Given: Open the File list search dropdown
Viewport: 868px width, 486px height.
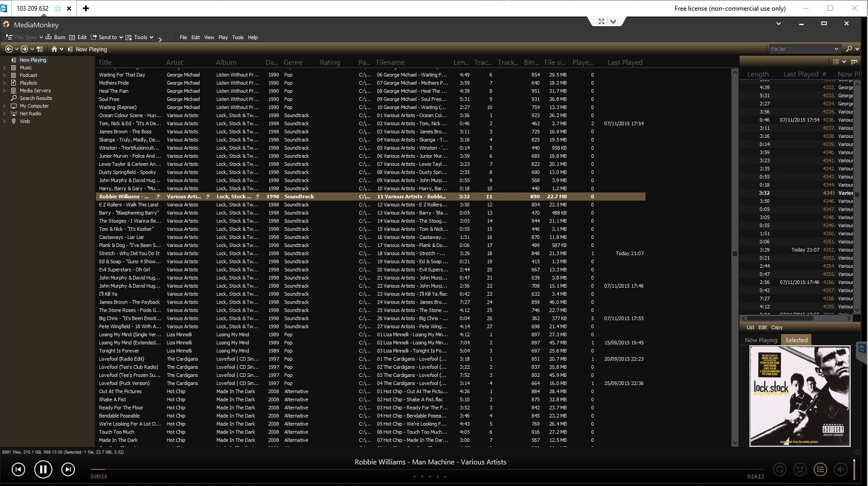Looking at the screenshot, I should (x=836, y=49).
